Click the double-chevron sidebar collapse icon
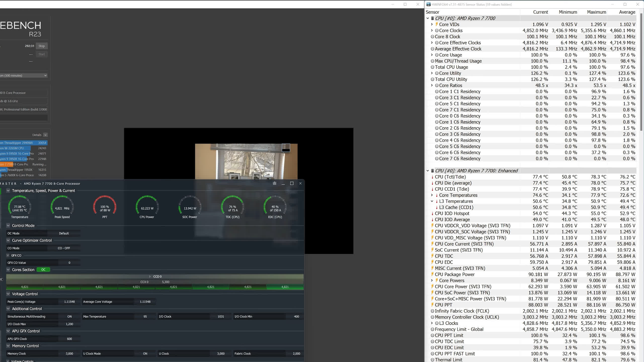This screenshot has width=644, height=362. pos(2,279)
